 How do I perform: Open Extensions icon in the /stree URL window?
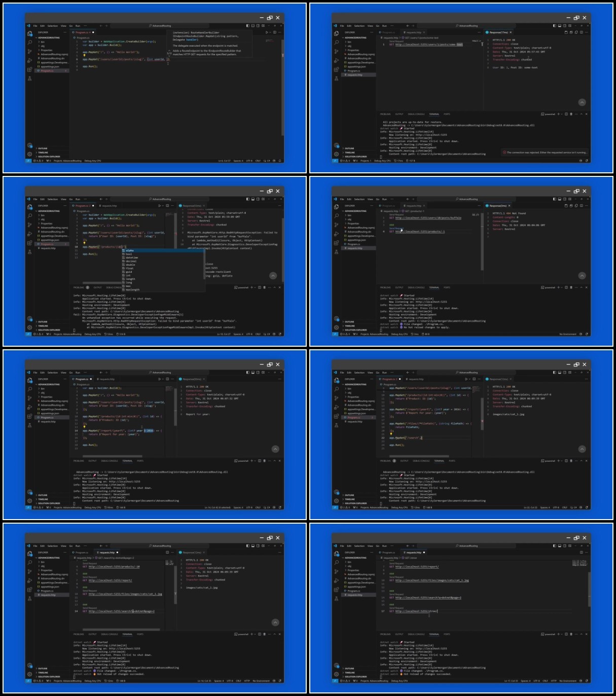click(x=336, y=590)
